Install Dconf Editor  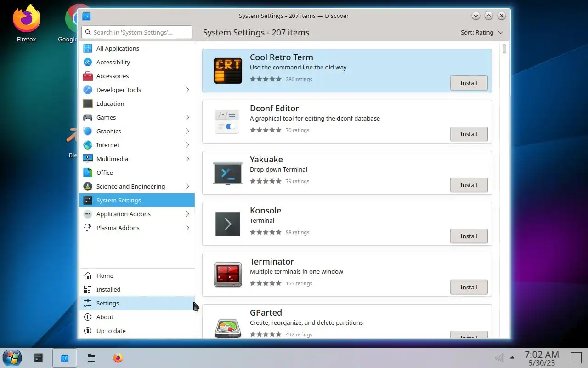[469, 134]
